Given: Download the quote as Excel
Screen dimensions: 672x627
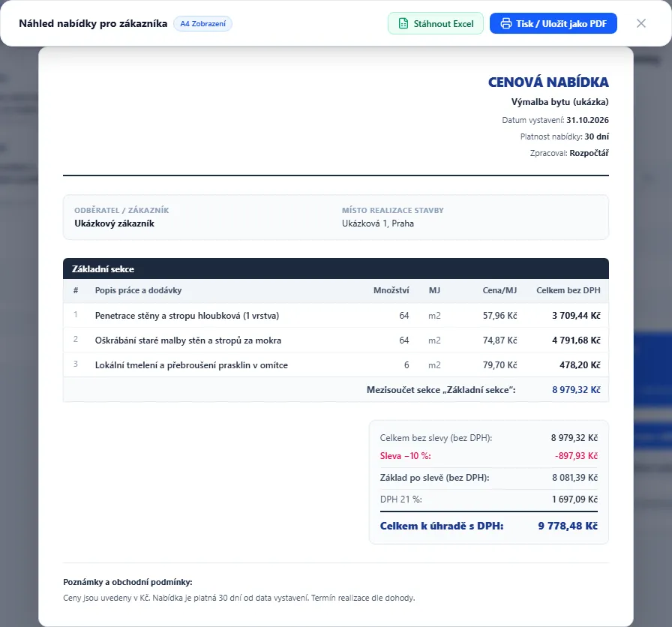Looking at the screenshot, I should pyautogui.click(x=436, y=23).
